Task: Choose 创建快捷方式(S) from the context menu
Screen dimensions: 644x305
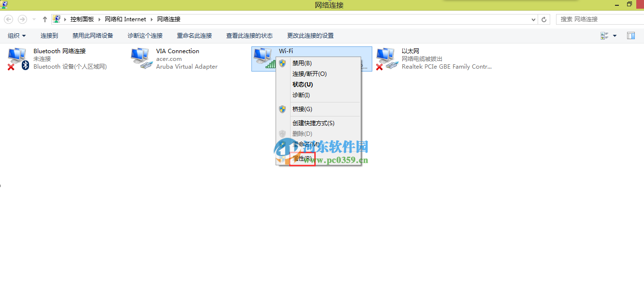Action: [313, 123]
